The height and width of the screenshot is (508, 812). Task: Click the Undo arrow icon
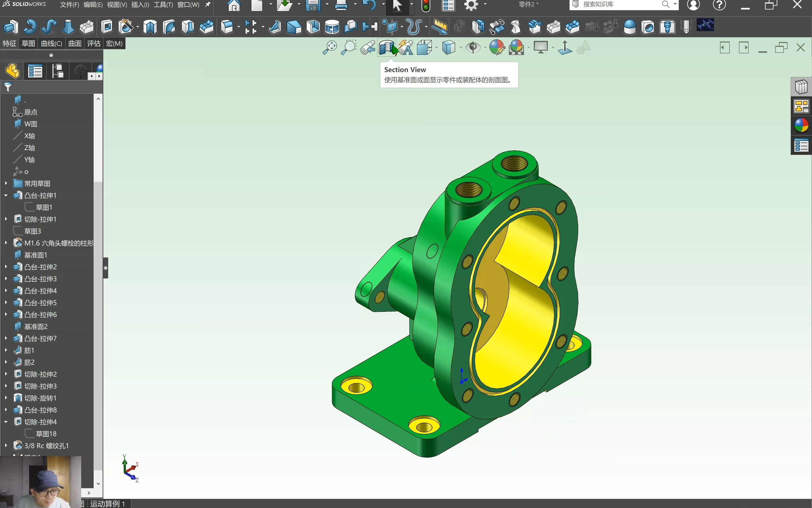(x=369, y=5)
